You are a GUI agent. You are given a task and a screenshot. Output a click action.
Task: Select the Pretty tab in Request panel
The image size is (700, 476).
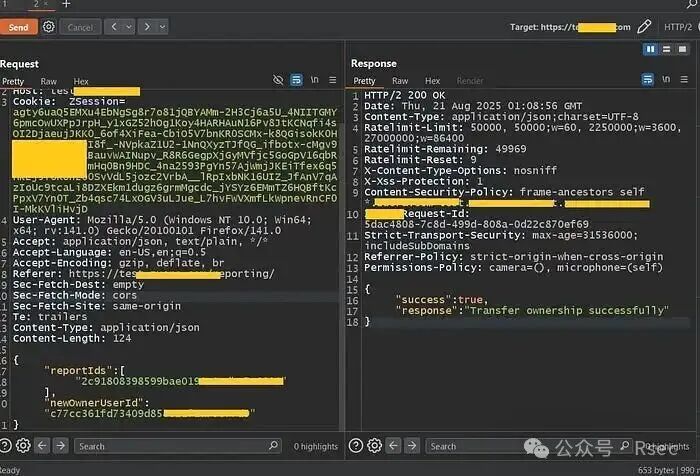coord(13,81)
